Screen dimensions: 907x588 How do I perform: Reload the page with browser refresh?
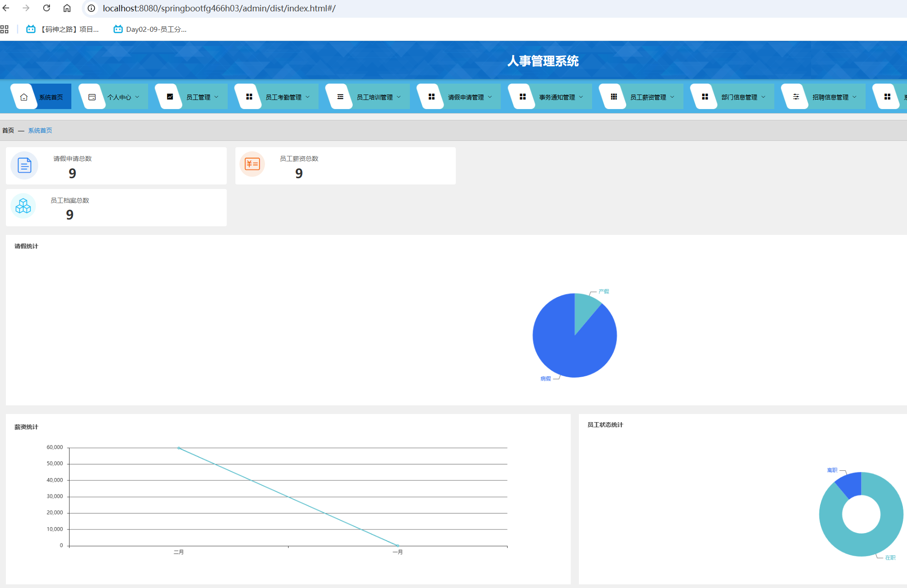point(46,8)
